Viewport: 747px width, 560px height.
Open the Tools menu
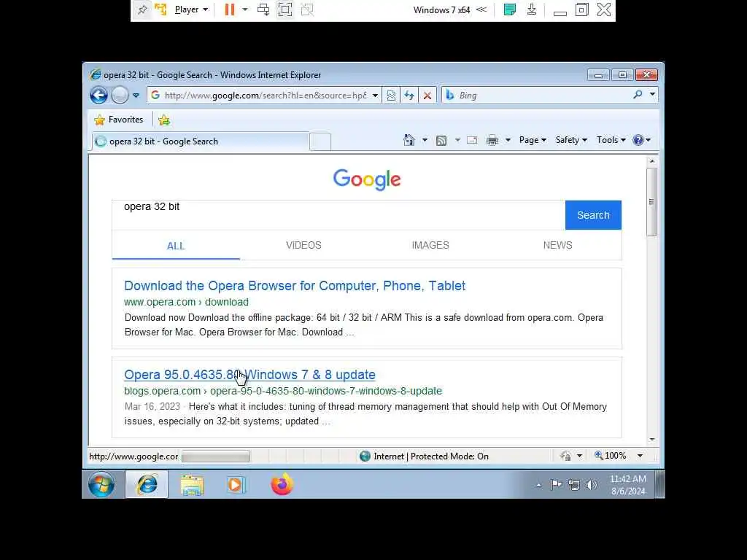point(611,140)
